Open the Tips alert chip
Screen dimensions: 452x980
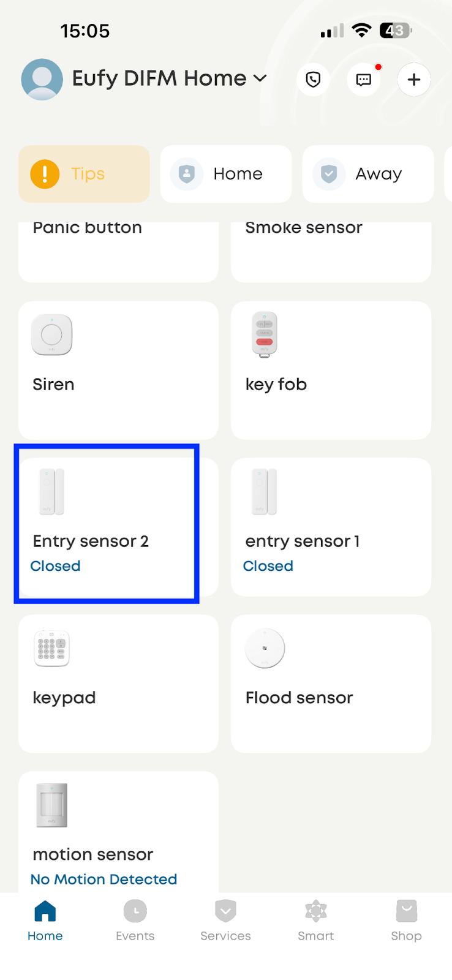84,174
